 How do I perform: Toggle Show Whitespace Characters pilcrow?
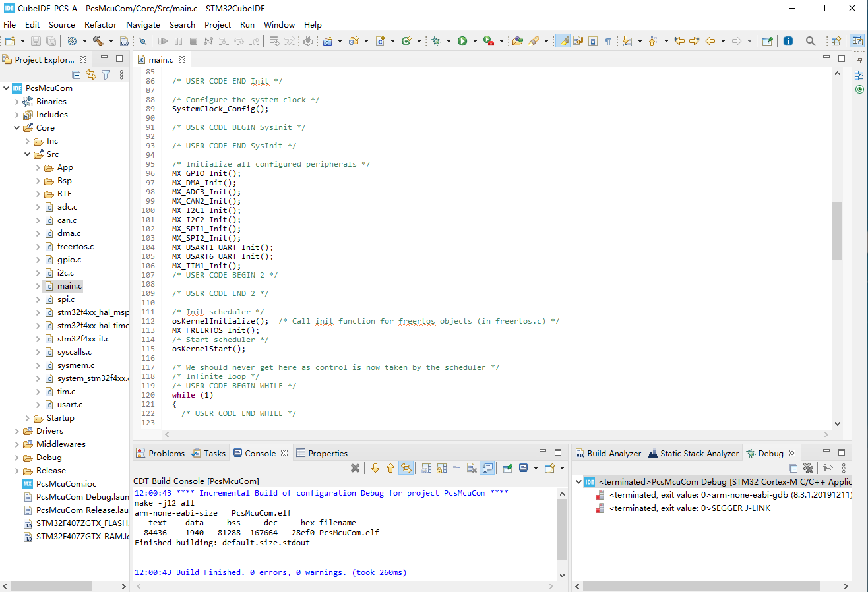click(608, 41)
